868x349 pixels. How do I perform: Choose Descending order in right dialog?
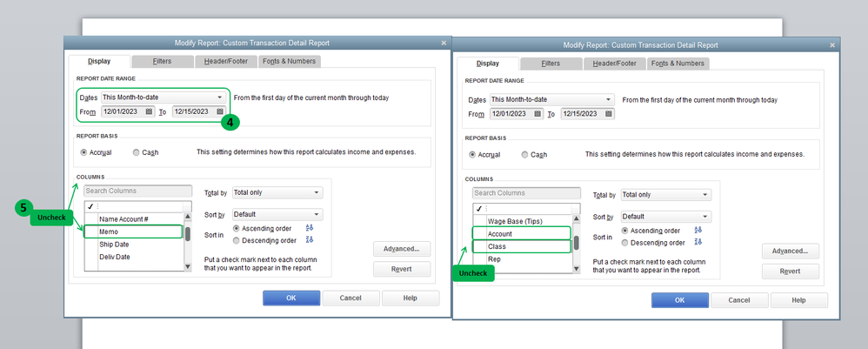[625, 243]
